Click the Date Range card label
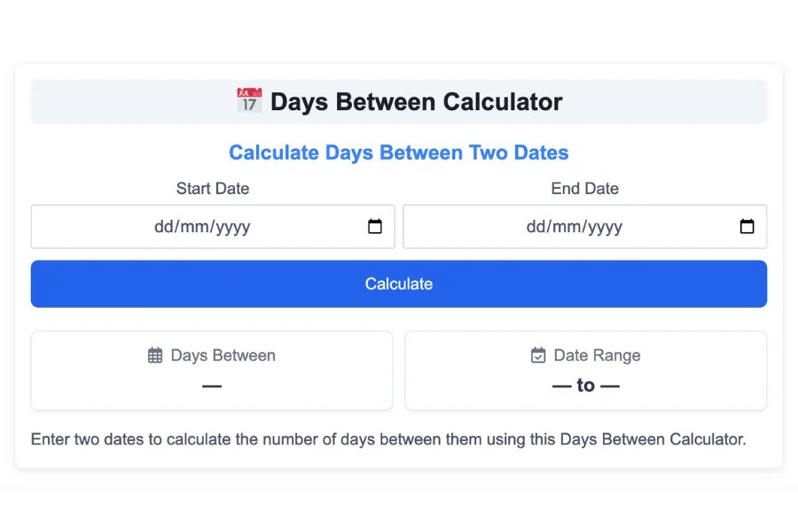 click(597, 356)
